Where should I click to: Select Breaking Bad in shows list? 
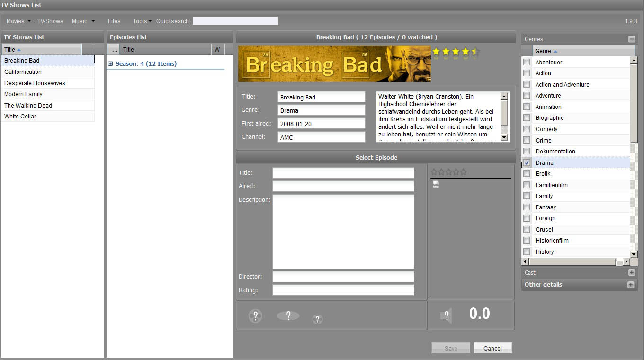pos(48,61)
